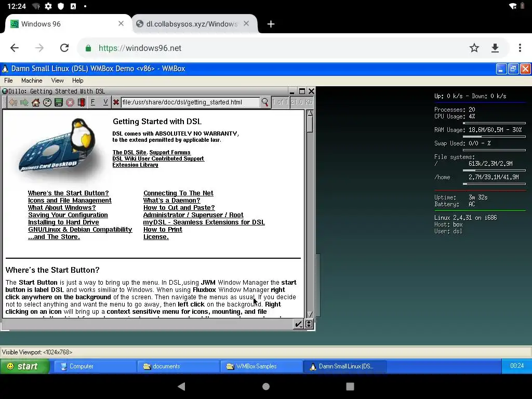This screenshot has height=399, width=532.
Task: Follow GNU/Linux & Debian Compatibility link
Action: pos(79,230)
